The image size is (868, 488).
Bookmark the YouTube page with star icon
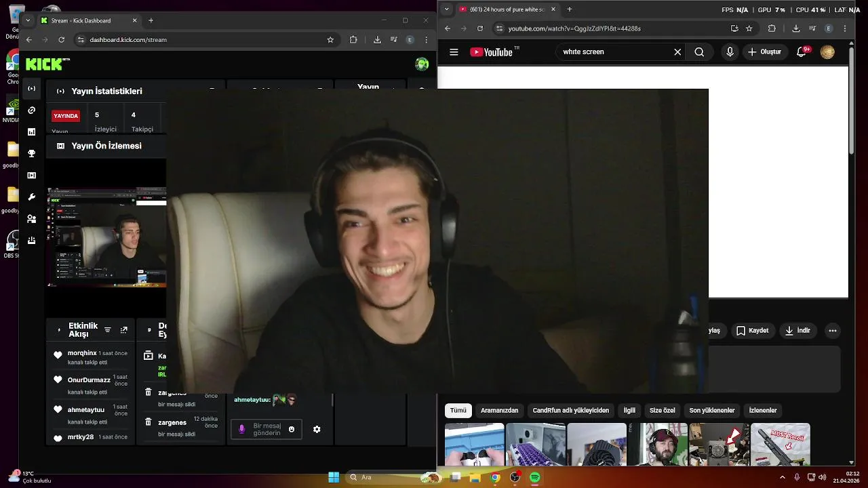click(x=749, y=28)
